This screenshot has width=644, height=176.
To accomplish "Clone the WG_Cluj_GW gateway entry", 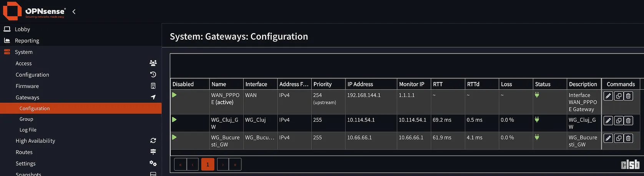I will (618, 121).
